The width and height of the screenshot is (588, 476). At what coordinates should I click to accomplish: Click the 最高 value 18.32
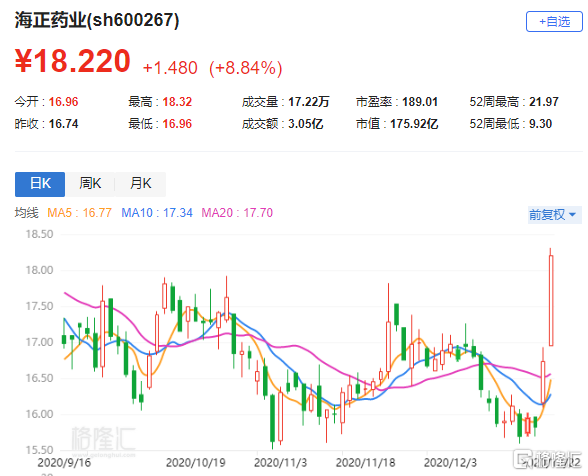tap(177, 102)
